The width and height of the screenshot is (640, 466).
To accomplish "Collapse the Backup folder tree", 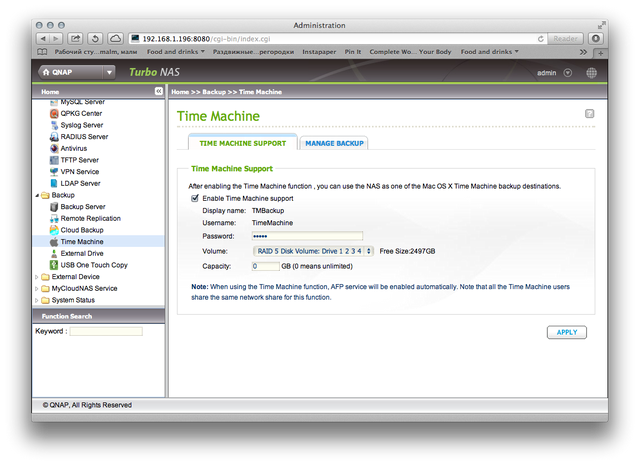I will [x=37, y=195].
